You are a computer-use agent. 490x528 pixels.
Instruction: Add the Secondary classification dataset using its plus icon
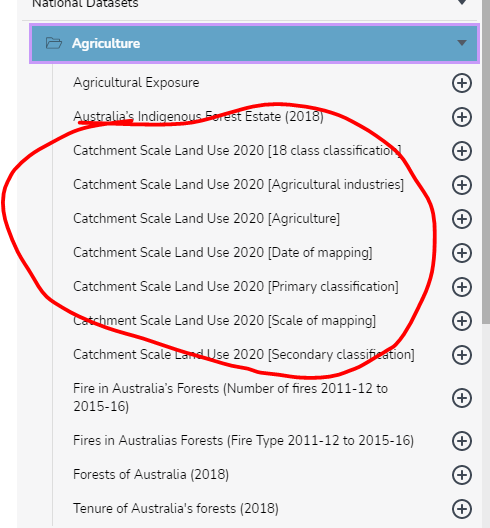click(x=461, y=355)
